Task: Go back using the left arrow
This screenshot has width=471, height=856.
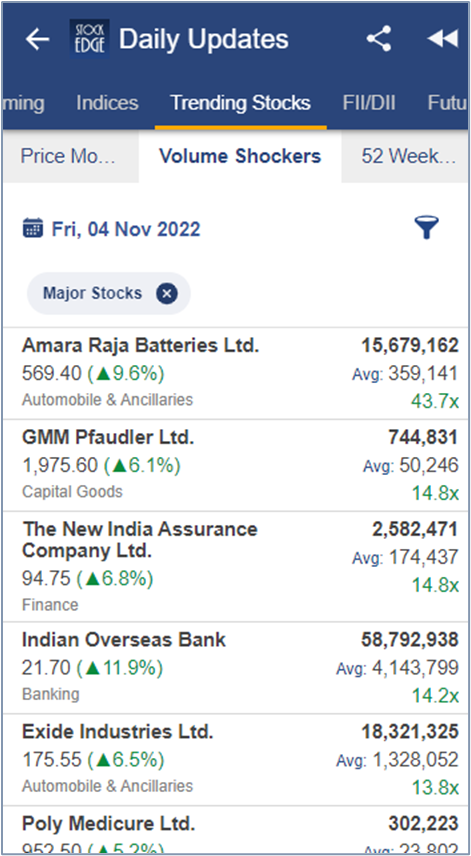Action: 37,39
